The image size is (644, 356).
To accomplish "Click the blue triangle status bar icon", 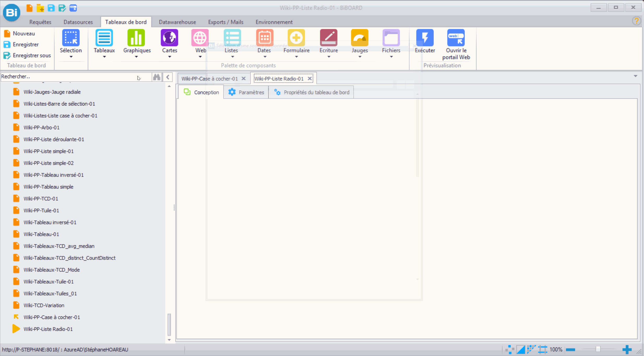I will [521, 349].
